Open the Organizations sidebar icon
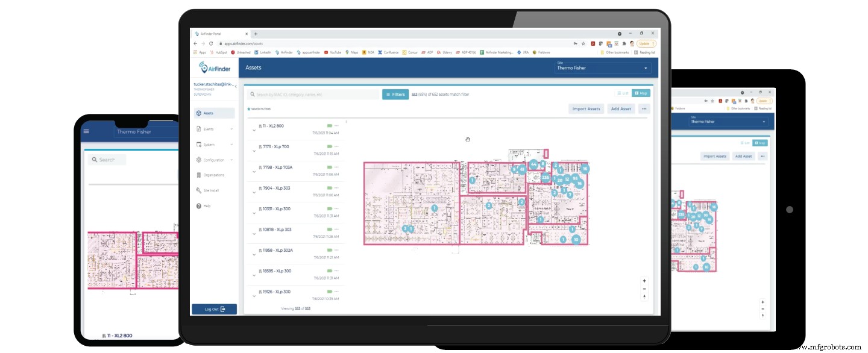Screen dimensions: 868x353 200,175
